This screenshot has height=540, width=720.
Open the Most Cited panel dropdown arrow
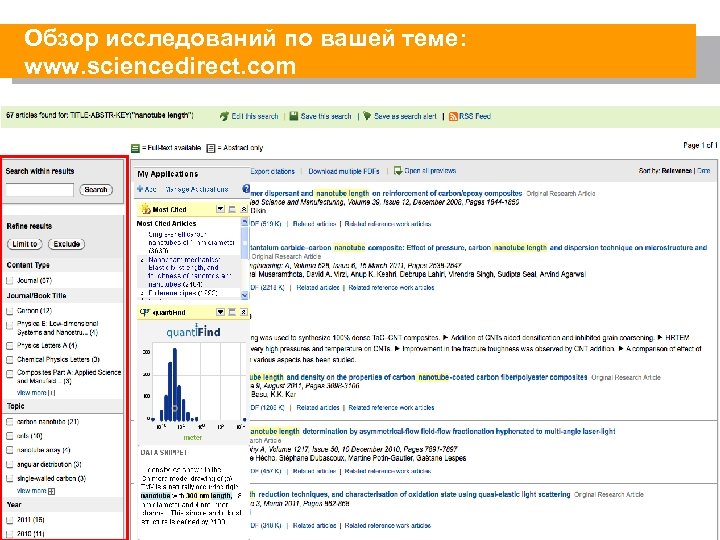[220, 209]
